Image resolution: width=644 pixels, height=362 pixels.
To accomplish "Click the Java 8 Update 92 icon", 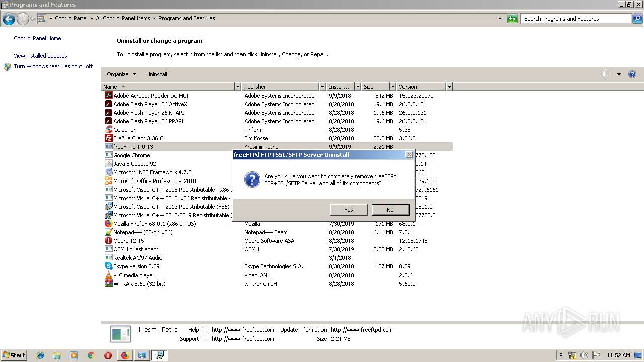I will point(108,163).
